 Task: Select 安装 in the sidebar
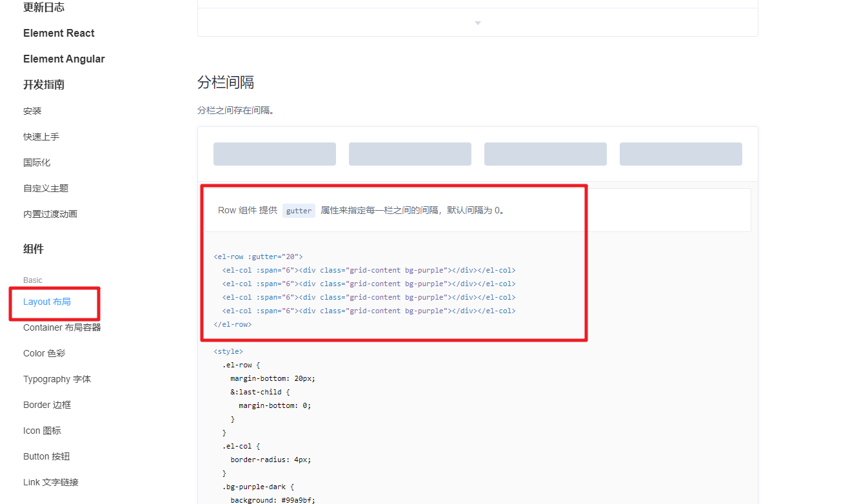coord(32,111)
